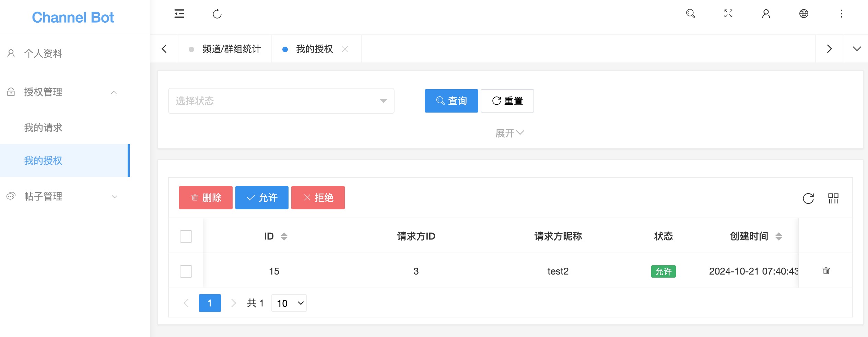
Task: Go to the previous page arrow in pagination
Action: [x=186, y=303]
